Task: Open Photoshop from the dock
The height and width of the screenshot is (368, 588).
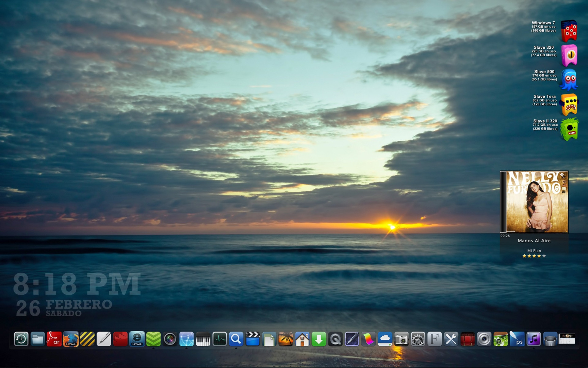Action: pos(517,339)
